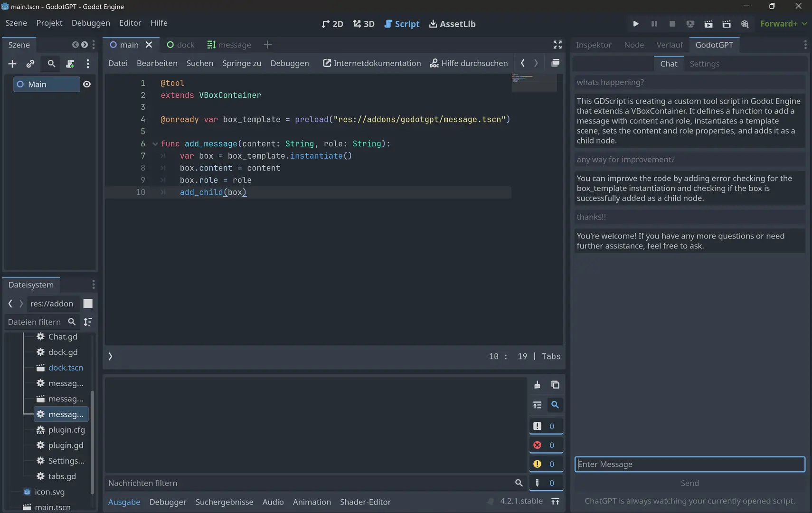Go to next script edit location
Image resolution: width=812 pixels, height=513 pixels.
(536, 63)
